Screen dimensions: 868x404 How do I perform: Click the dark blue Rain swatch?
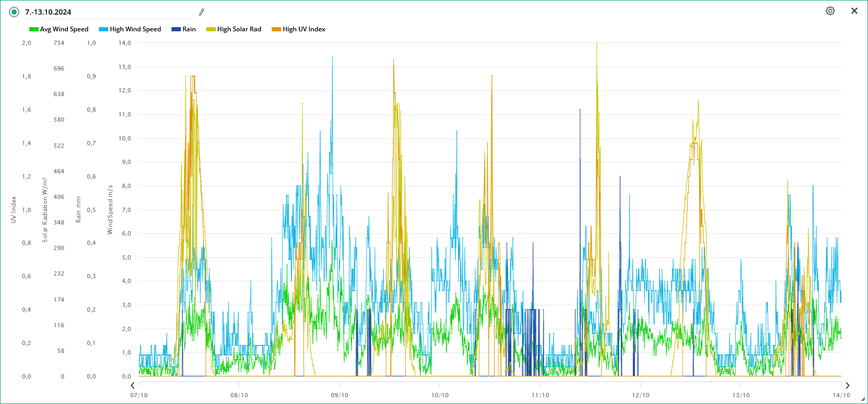(176, 29)
